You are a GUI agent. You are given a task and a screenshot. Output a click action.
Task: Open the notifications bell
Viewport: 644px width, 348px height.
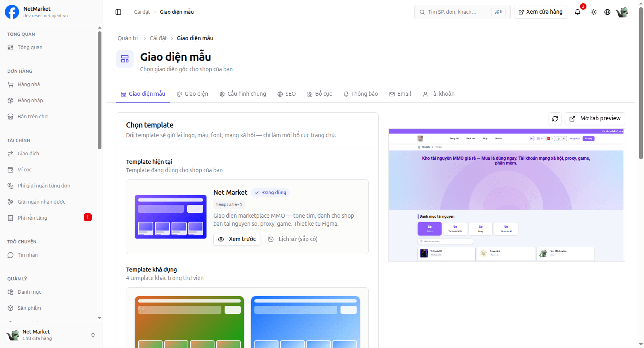pyautogui.click(x=578, y=12)
